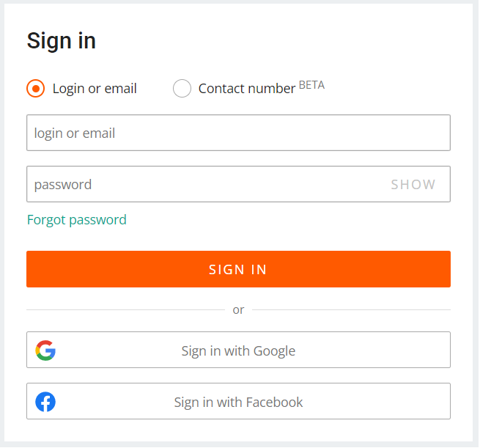Image resolution: width=480 pixels, height=448 pixels.
Task: Click the "Login or email" option label
Action: click(x=95, y=89)
